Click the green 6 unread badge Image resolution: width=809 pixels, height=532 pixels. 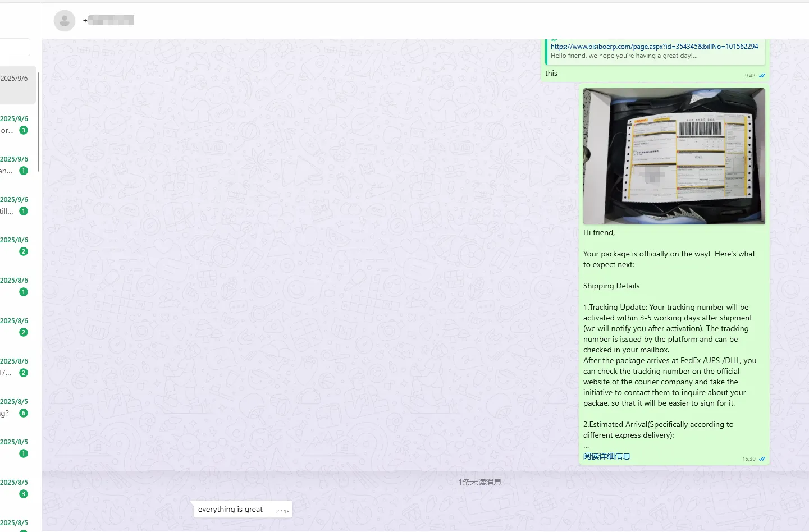24,413
